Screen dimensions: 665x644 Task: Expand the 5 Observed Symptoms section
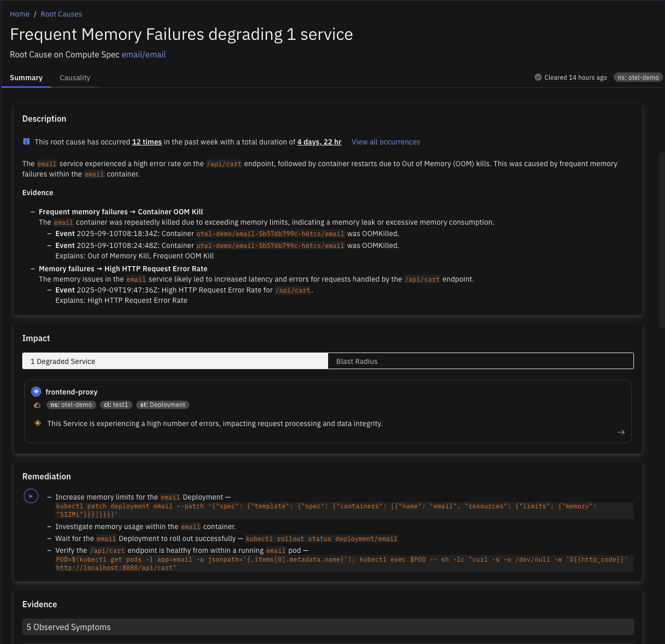(328, 627)
